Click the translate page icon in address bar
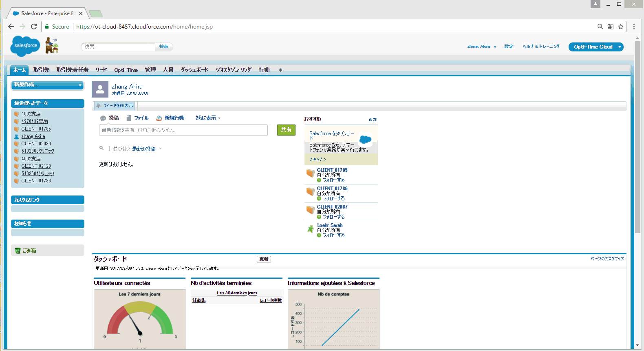644x351 pixels. coord(610,27)
